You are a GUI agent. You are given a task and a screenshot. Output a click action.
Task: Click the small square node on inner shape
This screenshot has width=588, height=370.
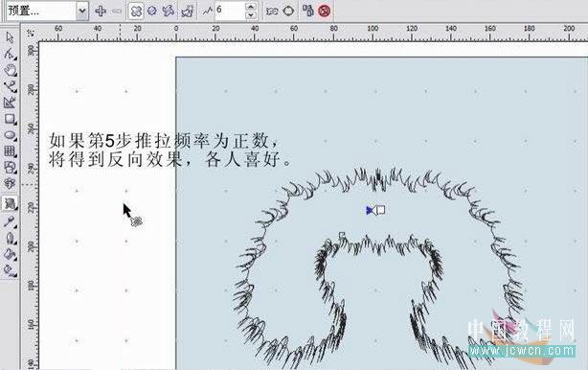tap(342, 235)
